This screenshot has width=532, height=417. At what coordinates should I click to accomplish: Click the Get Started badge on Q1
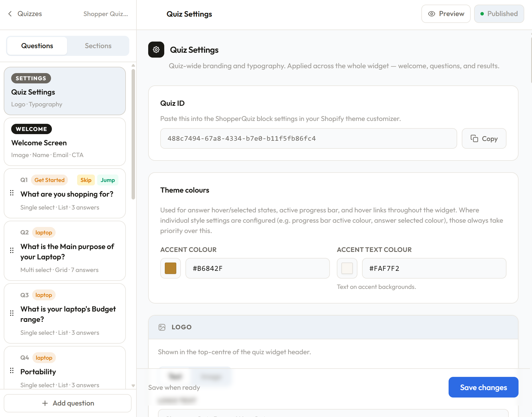pos(49,180)
